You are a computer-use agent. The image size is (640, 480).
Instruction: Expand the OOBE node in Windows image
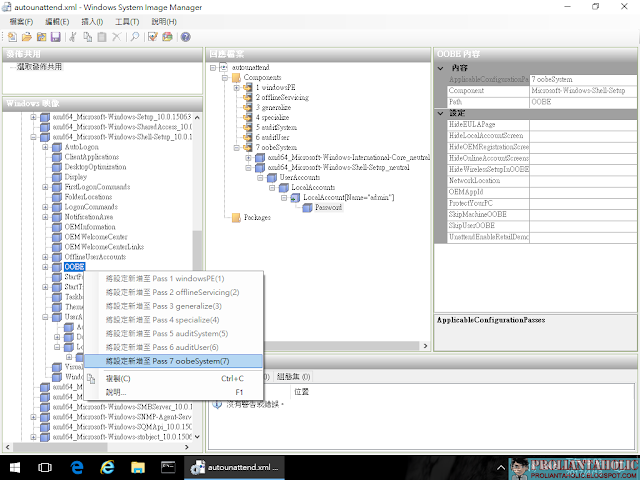[x=45, y=267]
